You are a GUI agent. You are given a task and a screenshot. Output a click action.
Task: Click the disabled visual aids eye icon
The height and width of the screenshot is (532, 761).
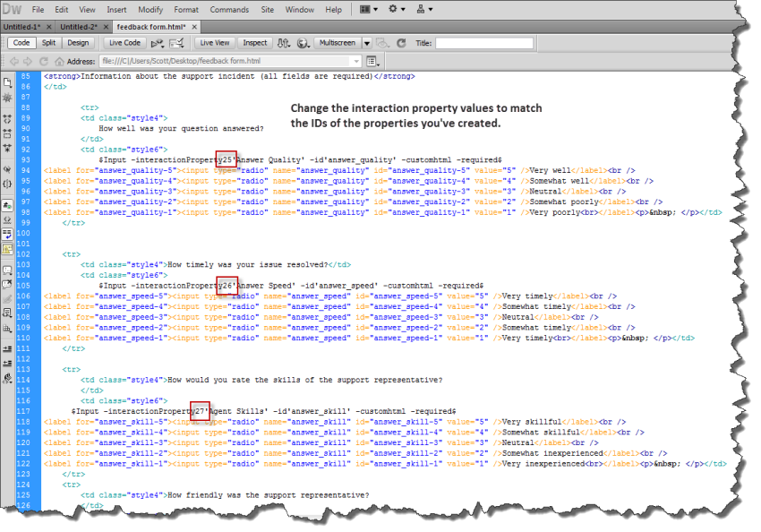click(383, 43)
